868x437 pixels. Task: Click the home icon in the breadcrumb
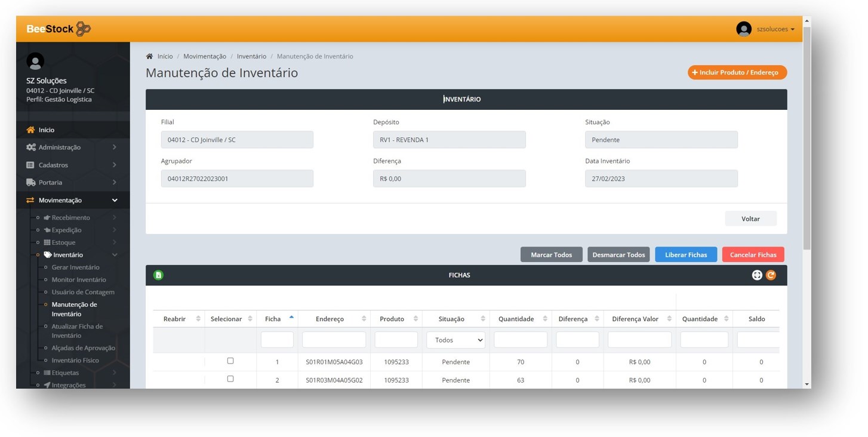pyautogui.click(x=149, y=57)
